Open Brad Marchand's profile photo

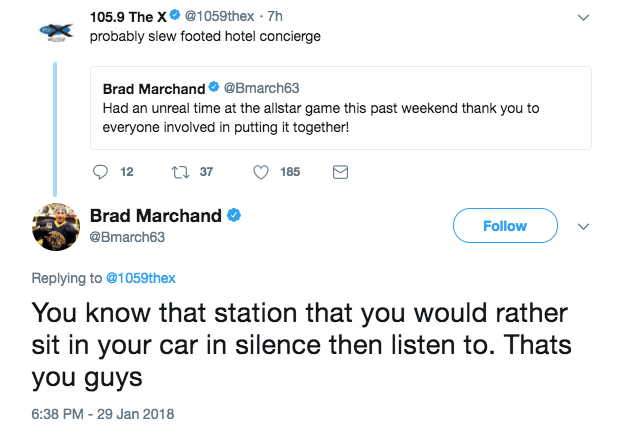tap(56, 227)
